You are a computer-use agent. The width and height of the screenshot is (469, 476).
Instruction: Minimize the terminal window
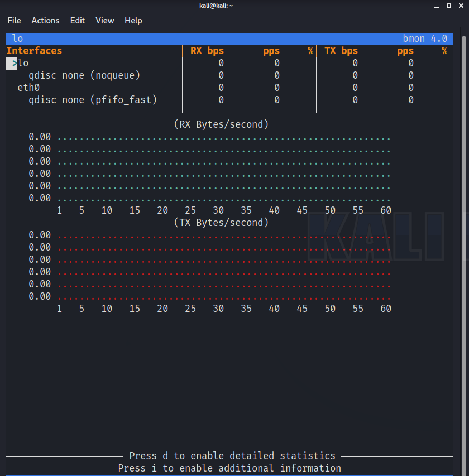pos(435,6)
